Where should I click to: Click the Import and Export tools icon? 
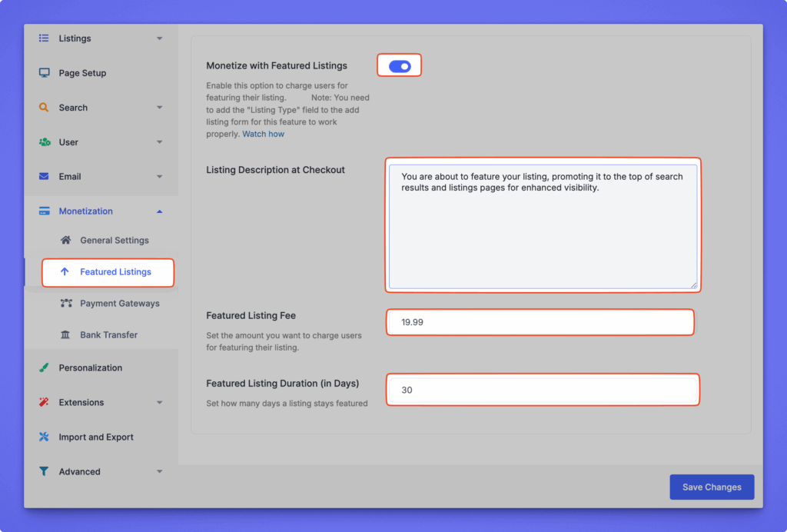tap(44, 437)
